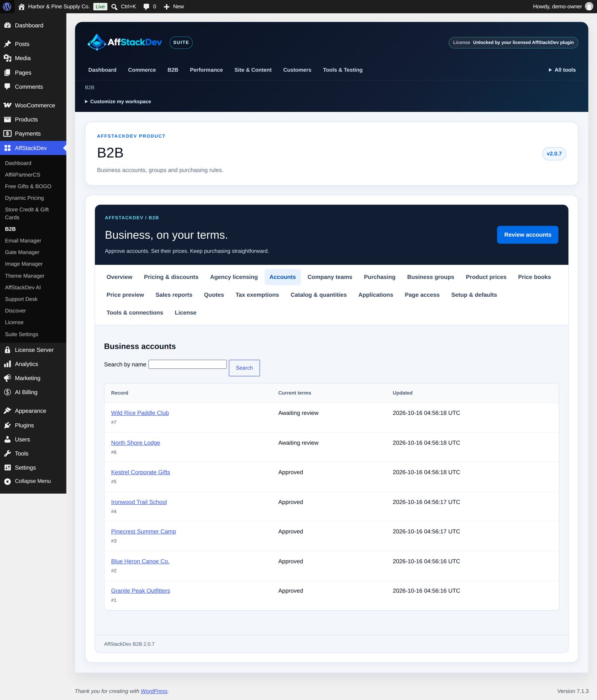Image resolution: width=597 pixels, height=700 pixels.
Task: Open Gate Manager in sidebar submenu
Action: tap(22, 252)
